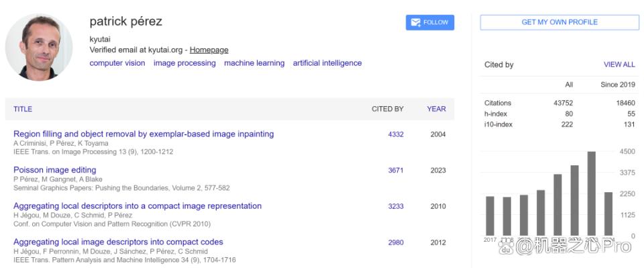Sort publications by YEAR column header
The height and width of the screenshot is (268, 644).
(436, 109)
